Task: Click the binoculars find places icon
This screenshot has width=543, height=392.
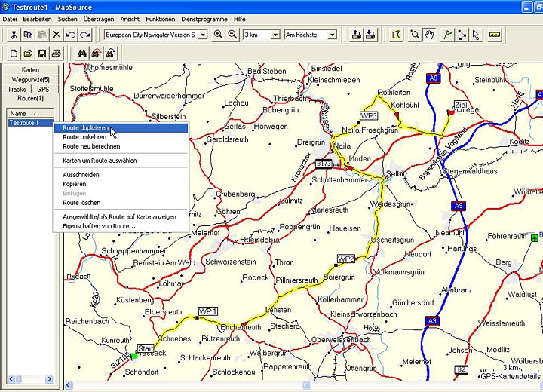Action: click(x=83, y=53)
